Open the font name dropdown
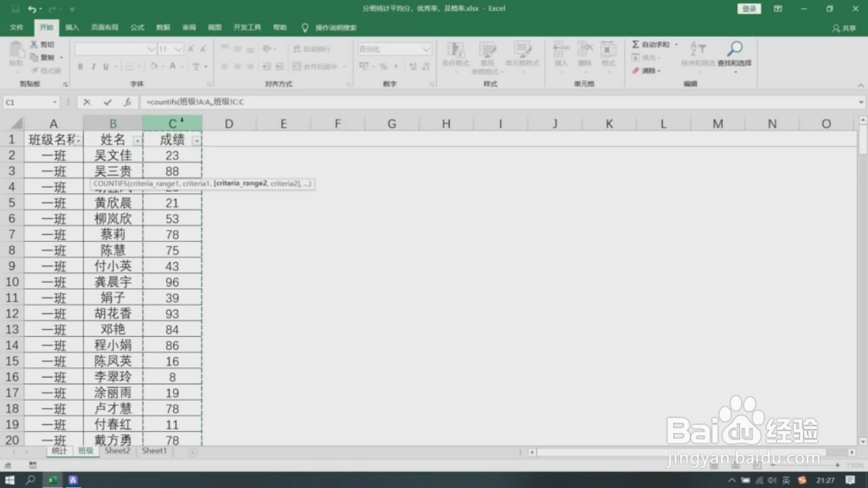Image resolution: width=868 pixels, height=488 pixels. [151, 49]
